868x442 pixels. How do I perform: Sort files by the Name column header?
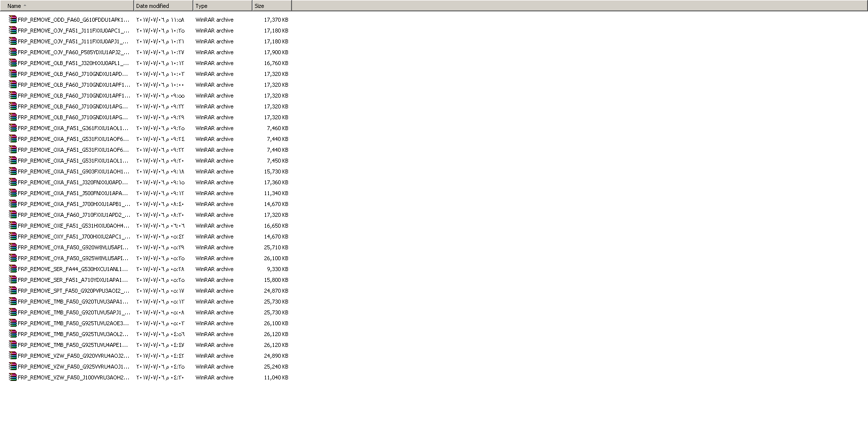[x=67, y=6]
